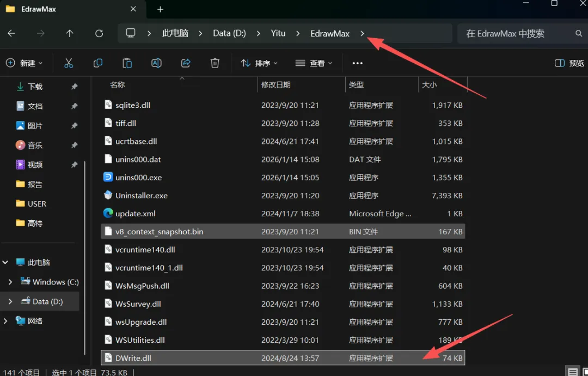Collapse the 此电脑 tree node
The height and width of the screenshot is (376, 588).
[x=5, y=262]
